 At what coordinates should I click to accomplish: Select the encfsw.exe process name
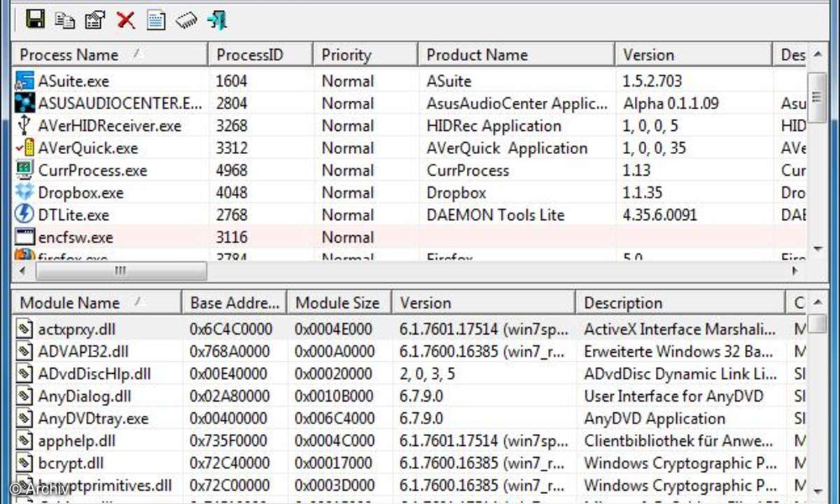click(76, 237)
